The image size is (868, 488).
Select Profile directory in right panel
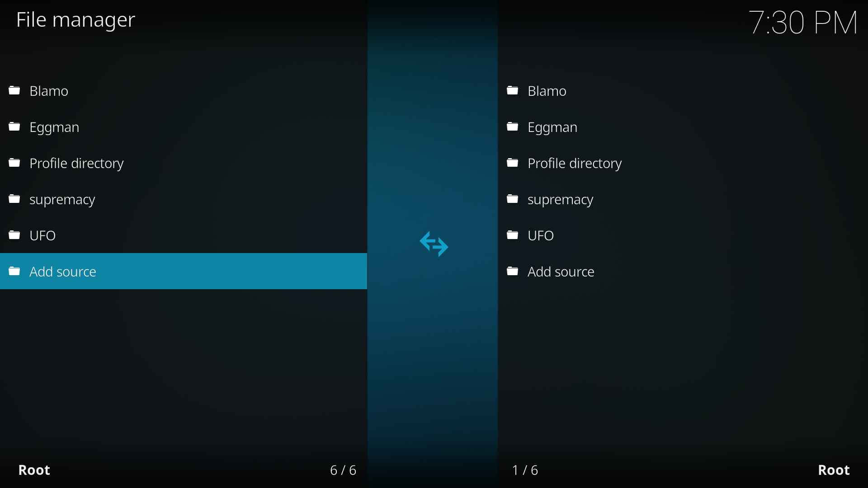pos(575,163)
